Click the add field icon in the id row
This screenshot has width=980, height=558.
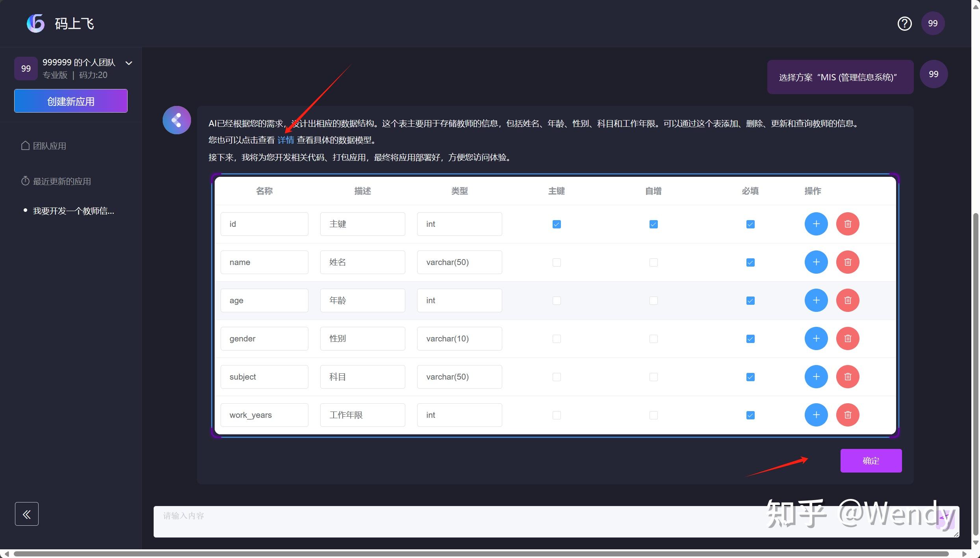click(816, 224)
